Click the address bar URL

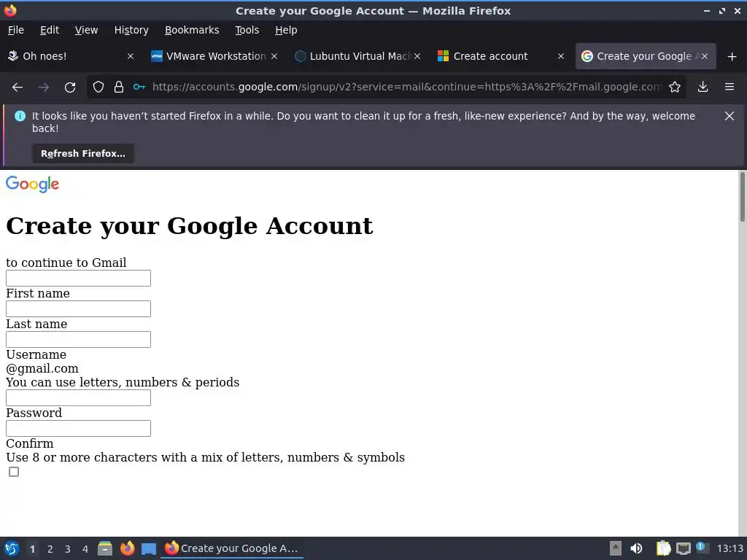coord(407,87)
